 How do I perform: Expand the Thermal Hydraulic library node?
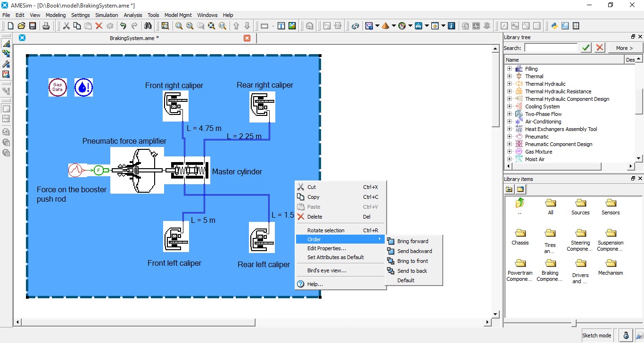(x=509, y=84)
